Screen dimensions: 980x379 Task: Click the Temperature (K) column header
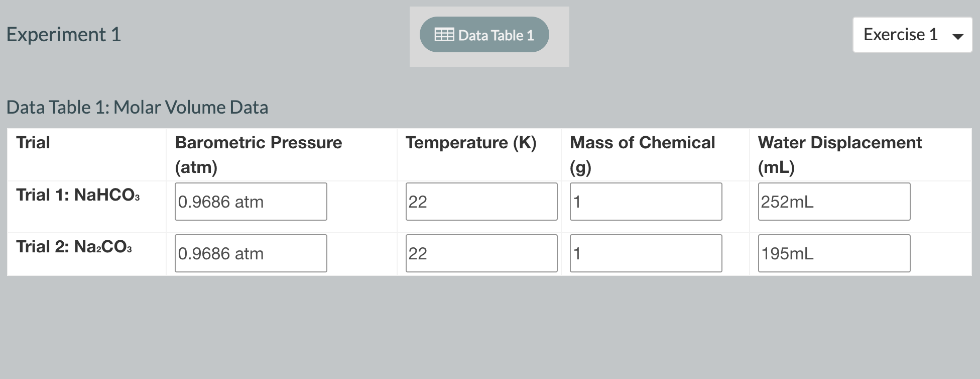471,143
